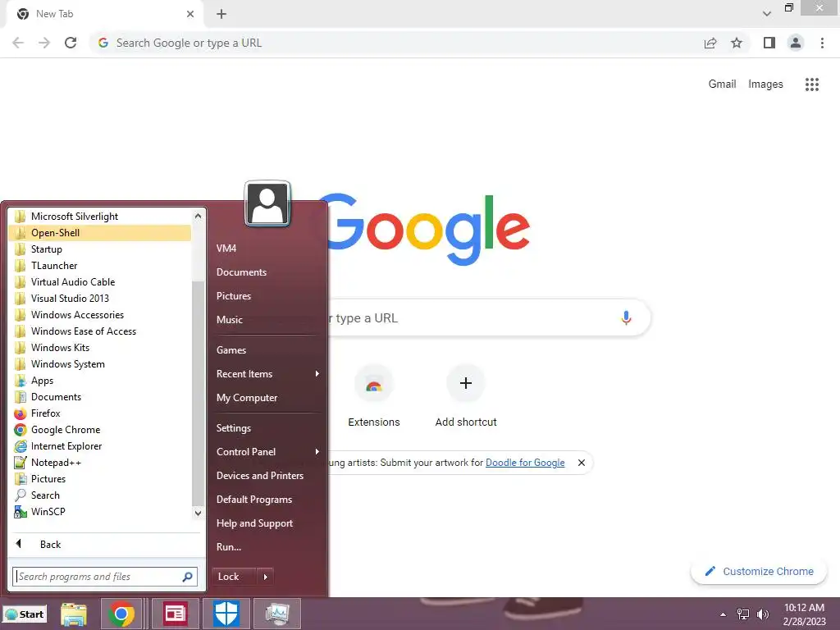
Task: Click the Add shortcut plus tile
Action: pyautogui.click(x=466, y=396)
